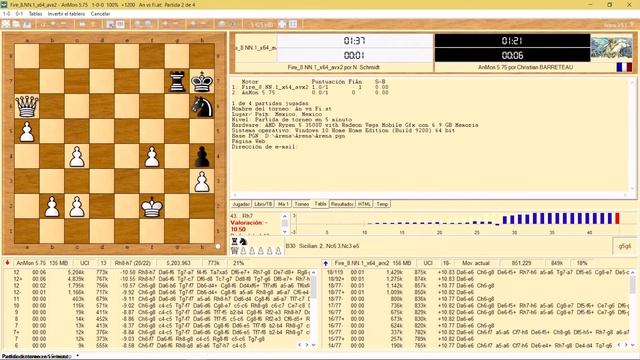
Task: Select Invertir el tablero menu item
Action: tap(66, 14)
